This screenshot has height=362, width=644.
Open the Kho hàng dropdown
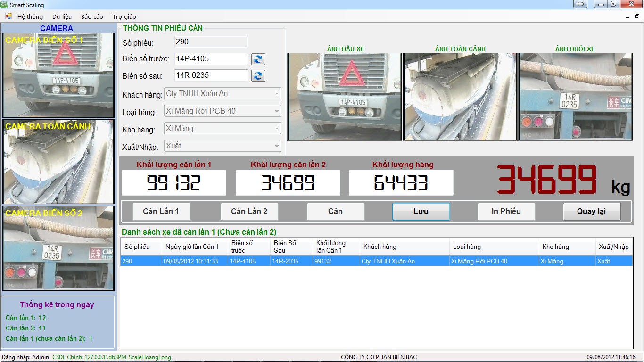pos(277,129)
